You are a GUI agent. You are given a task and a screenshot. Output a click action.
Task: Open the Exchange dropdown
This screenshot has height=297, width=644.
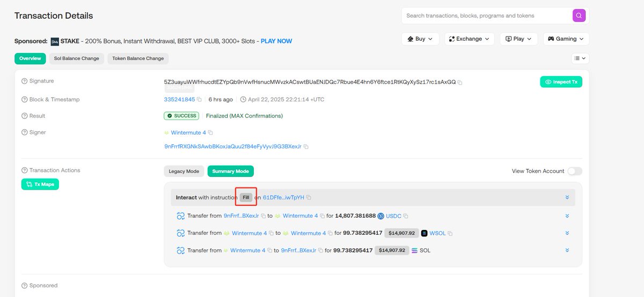pyautogui.click(x=469, y=39)
